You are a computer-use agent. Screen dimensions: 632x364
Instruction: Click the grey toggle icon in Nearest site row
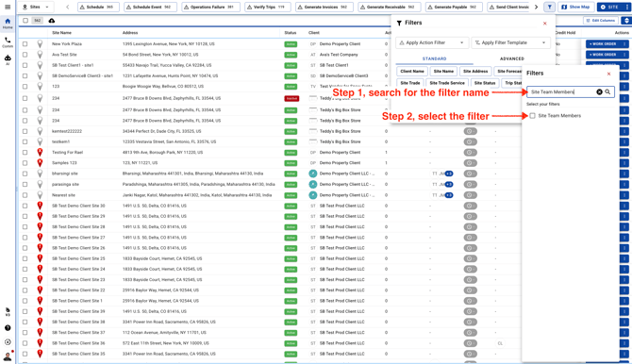[470, 195]
